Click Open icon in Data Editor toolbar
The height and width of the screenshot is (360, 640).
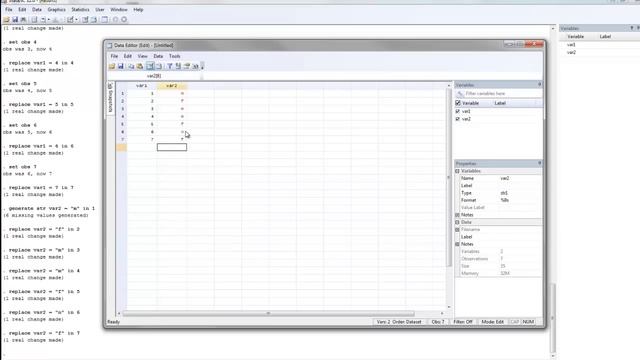[112, 66]
